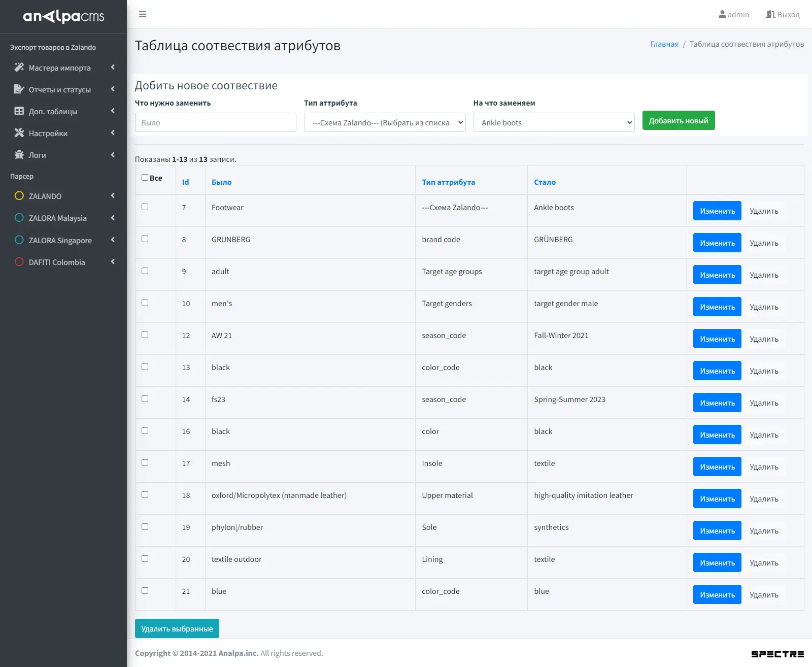Click the additional tables grid icon

19,111
